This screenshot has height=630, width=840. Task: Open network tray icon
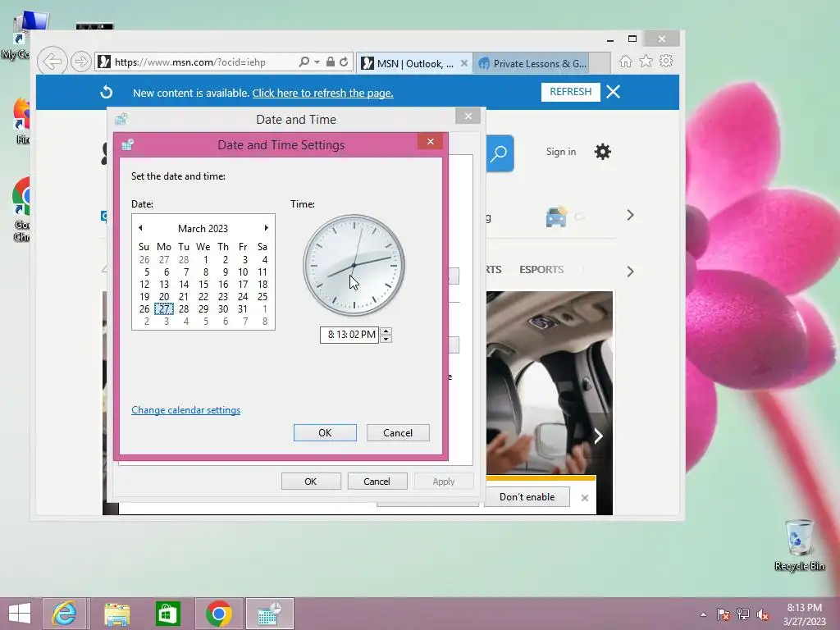[x=743, y=614]
